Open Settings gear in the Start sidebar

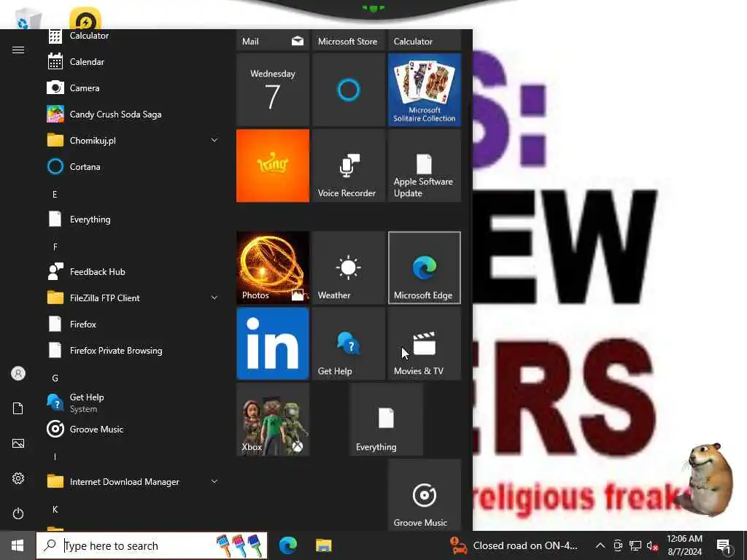tap(18, 478)
